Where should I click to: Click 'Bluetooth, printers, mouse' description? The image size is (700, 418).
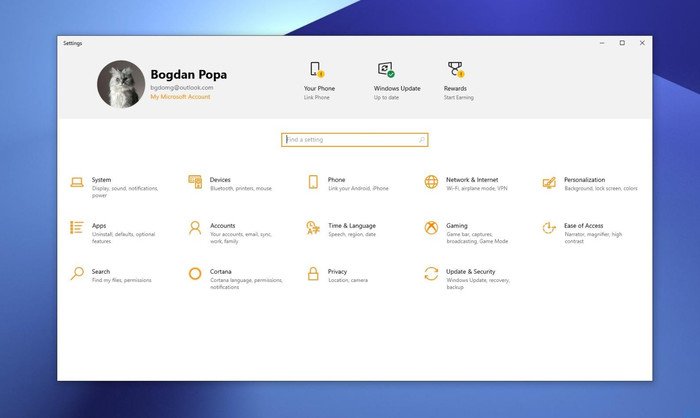[241, 188]
